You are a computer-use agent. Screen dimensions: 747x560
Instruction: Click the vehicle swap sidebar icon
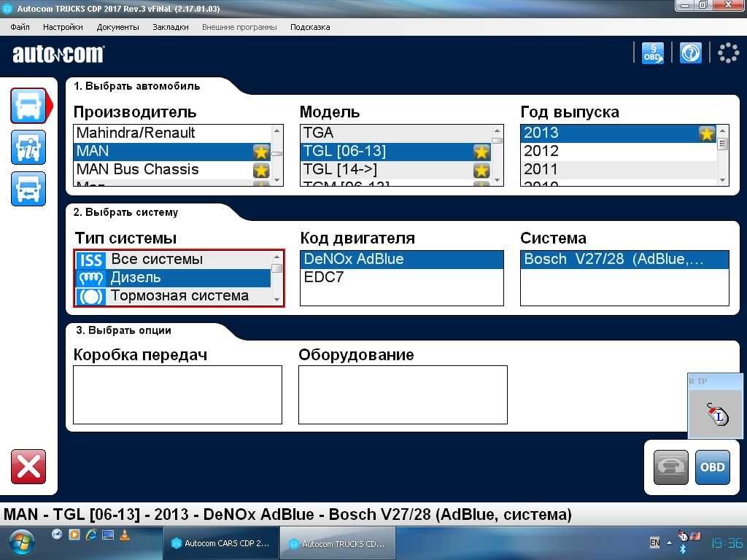(28, 189)
